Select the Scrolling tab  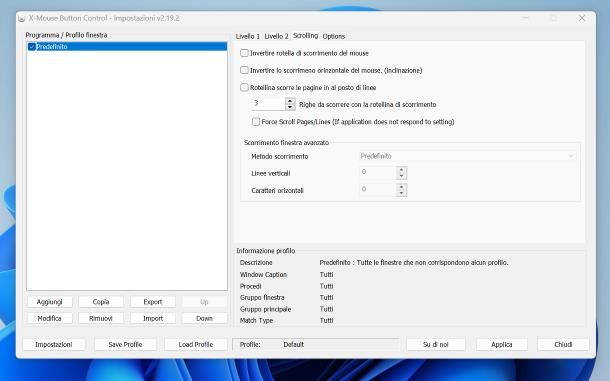[x=305, y=35]
